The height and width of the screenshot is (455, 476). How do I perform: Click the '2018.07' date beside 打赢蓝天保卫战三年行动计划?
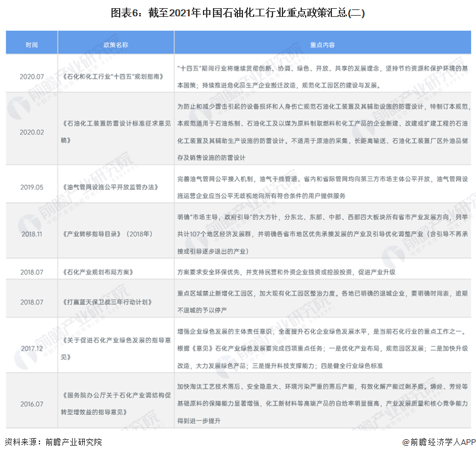32,302
